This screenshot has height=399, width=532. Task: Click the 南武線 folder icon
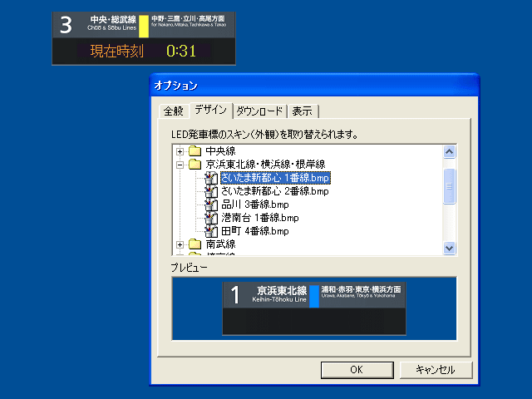(195, 244)
